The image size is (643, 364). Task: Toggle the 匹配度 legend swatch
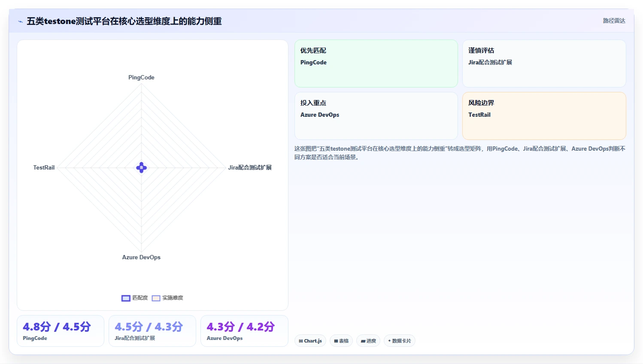[126, 298]
